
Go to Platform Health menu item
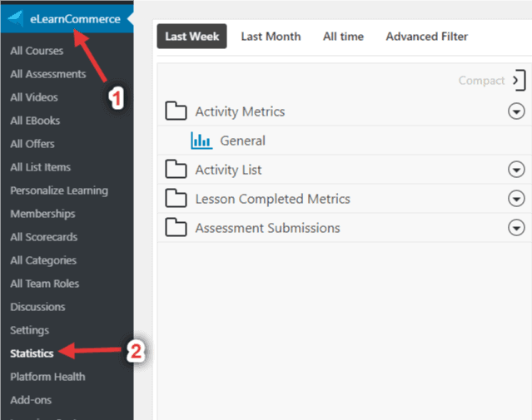tap(47, 377)
